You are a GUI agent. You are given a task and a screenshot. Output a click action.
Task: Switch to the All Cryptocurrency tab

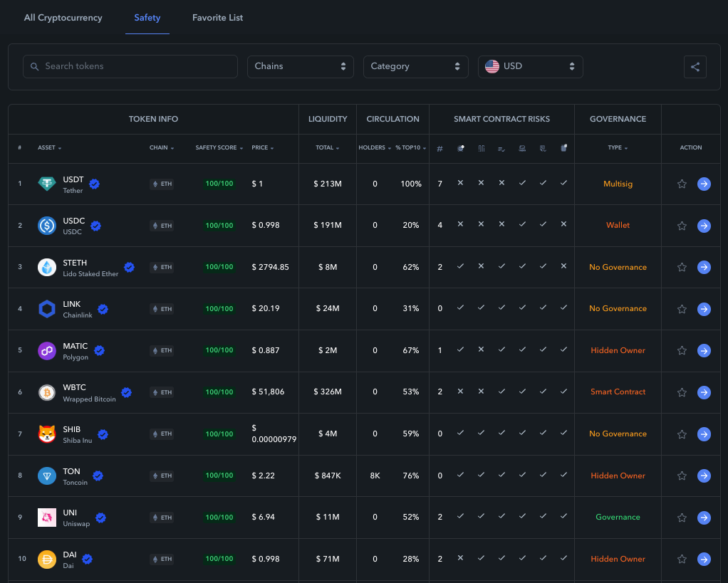tap(63, 18)
